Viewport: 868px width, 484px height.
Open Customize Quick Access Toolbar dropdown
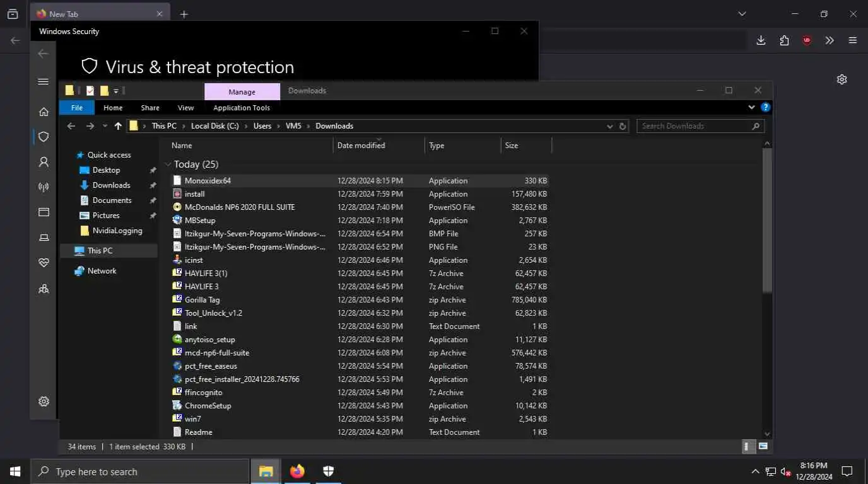tap(116, 91)
